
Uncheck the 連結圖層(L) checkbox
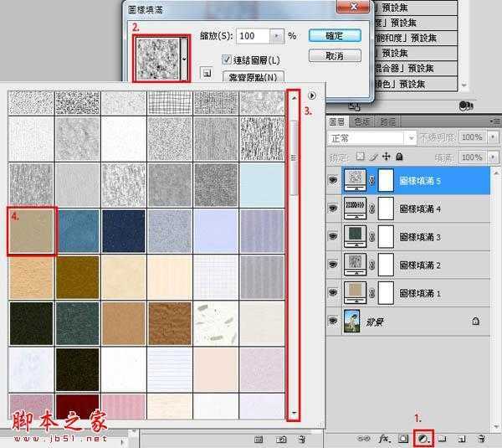(x=226, y=59)
